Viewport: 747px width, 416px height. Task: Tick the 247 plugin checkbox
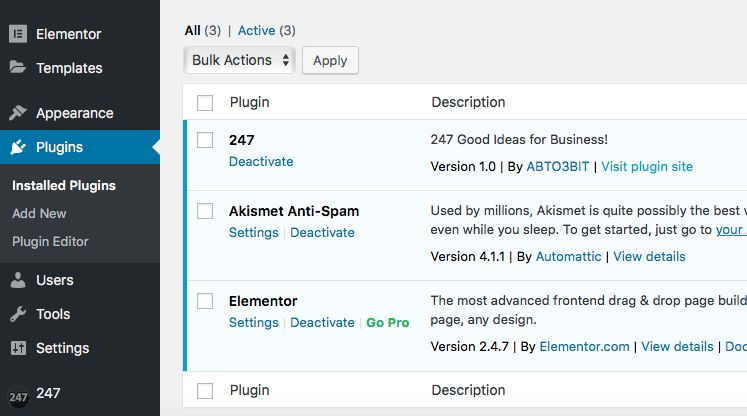pyautogui.click(x=205, y=140)
